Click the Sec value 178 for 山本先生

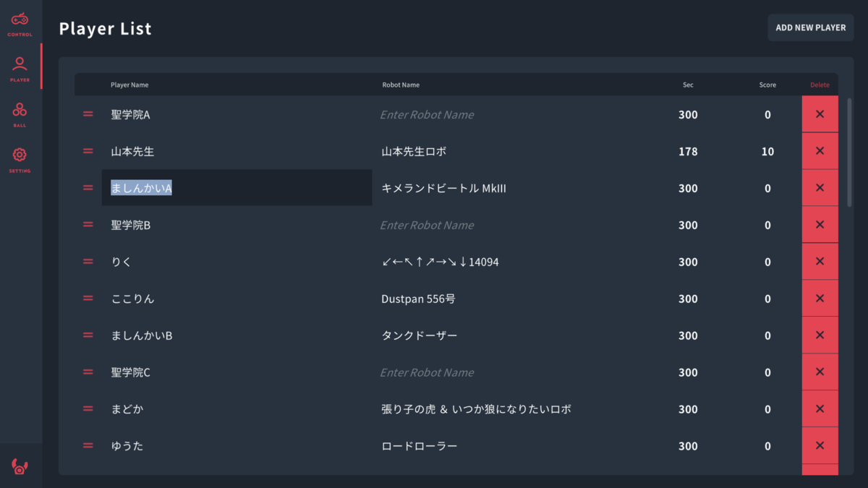(688, 152)
